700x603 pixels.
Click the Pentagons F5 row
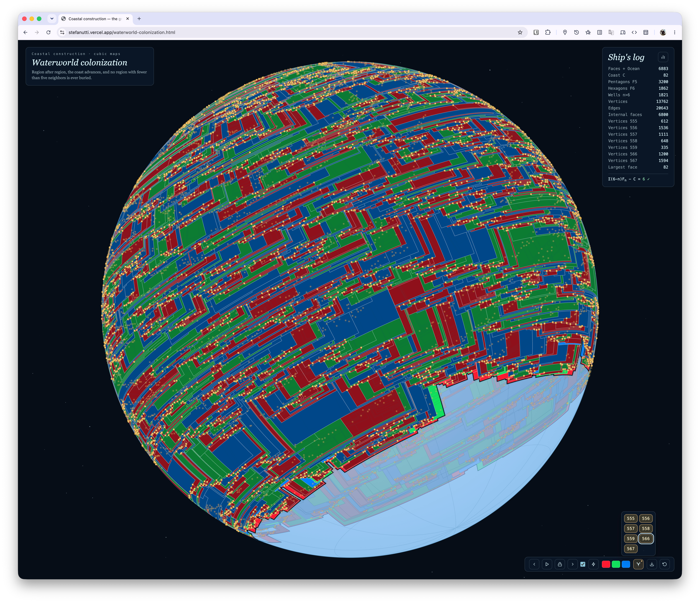[638, 82]
